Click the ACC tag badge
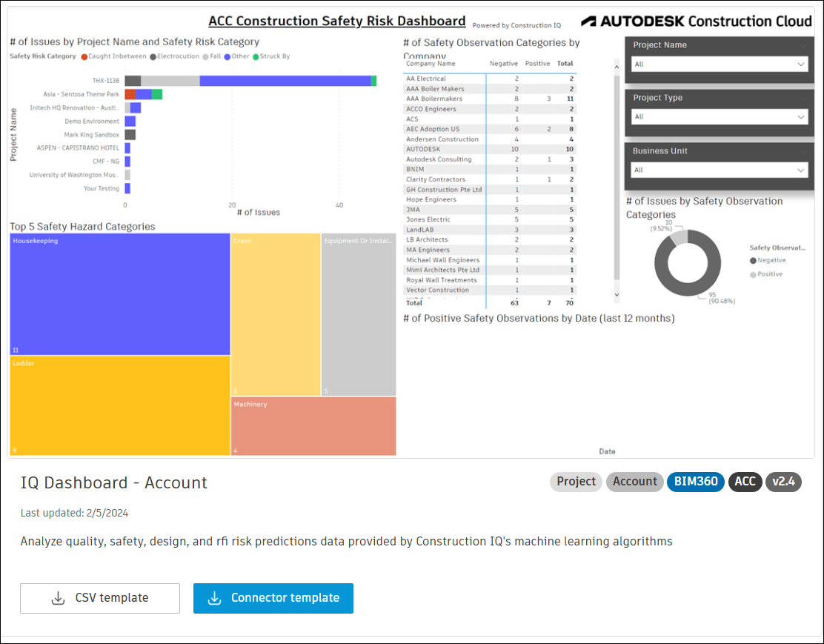Image resolution: width=824 pixels, height=644 pixels. [745, 482]
